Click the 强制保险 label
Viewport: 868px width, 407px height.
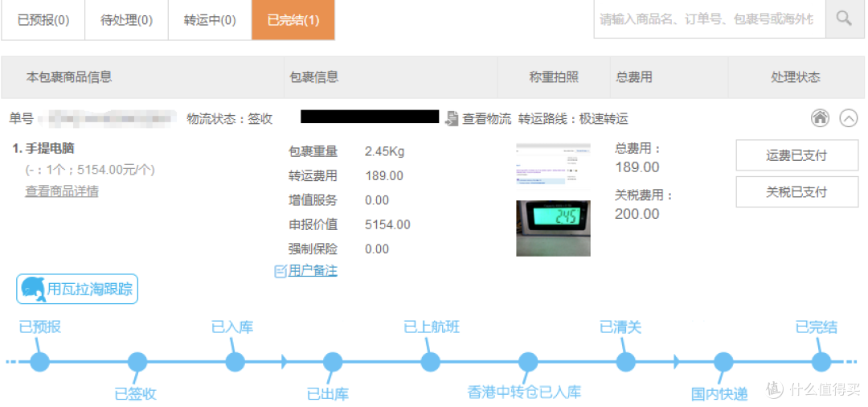pos(313,249)
